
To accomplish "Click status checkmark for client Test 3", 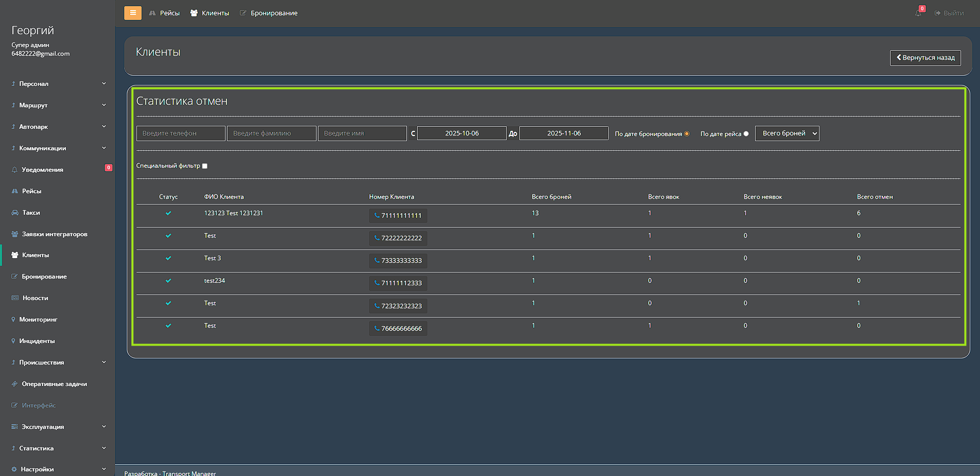I will point(168,258).
